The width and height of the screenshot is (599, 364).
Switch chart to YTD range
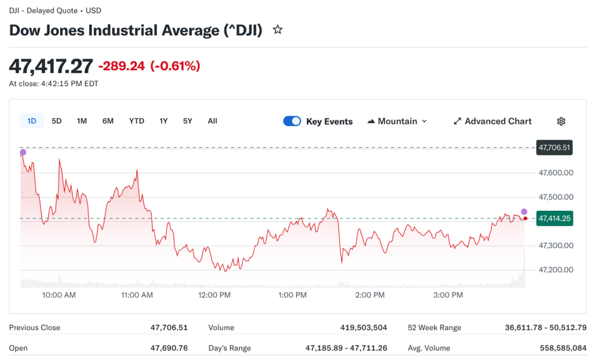click(x=136, y=121)
